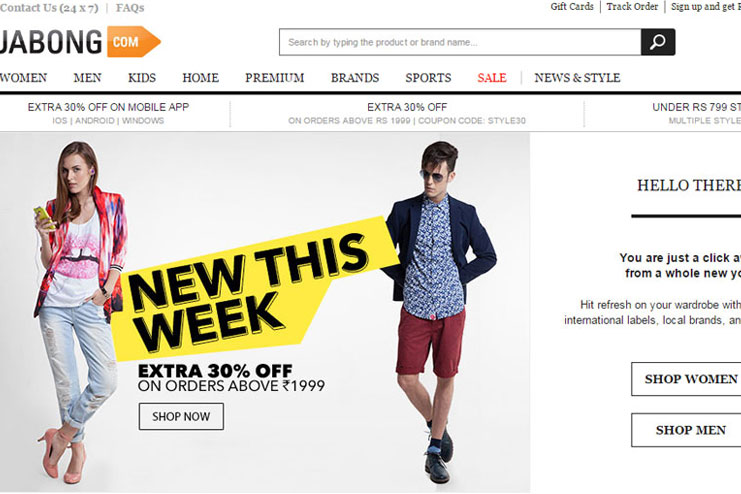
Task: Click the Extra 30% off mobile app promo
Action: pos(108,113)
